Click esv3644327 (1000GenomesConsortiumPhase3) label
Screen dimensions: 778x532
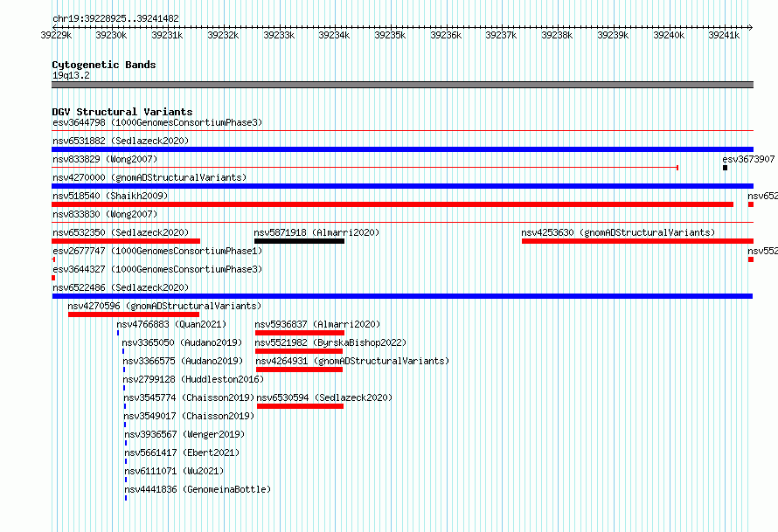157,269
